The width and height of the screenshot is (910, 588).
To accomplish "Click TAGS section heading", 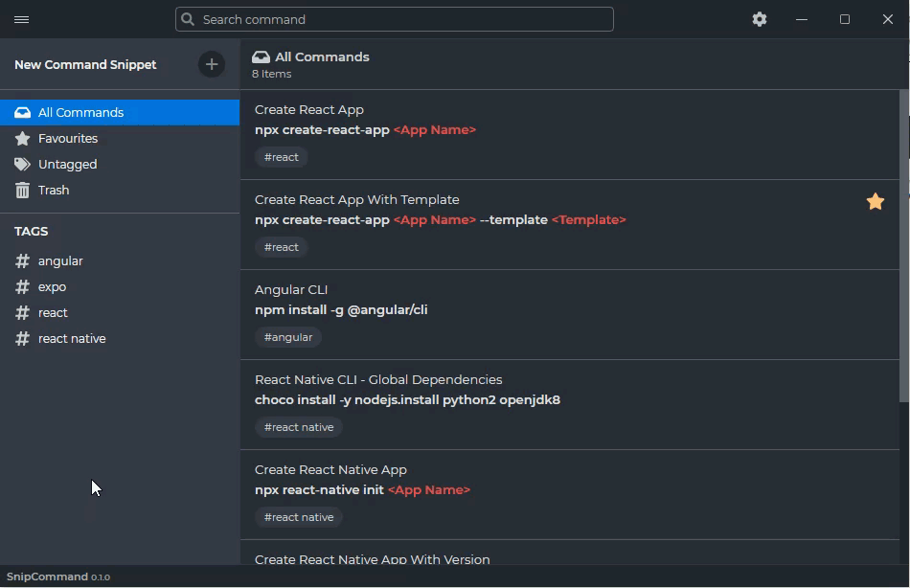I will pos(32,232).
